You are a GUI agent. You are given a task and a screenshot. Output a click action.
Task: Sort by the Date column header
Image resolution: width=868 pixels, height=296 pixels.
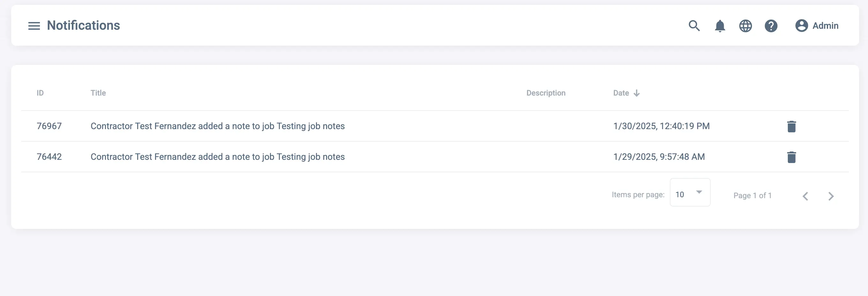[621, 93]
